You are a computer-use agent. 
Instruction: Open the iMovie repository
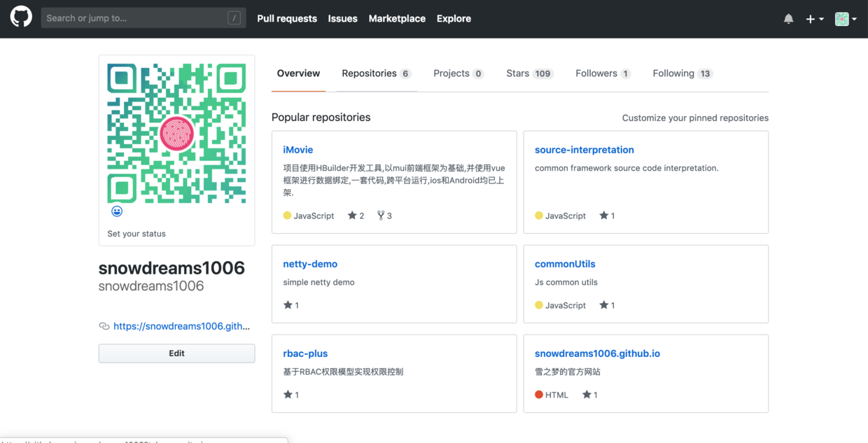coord(298,150)
